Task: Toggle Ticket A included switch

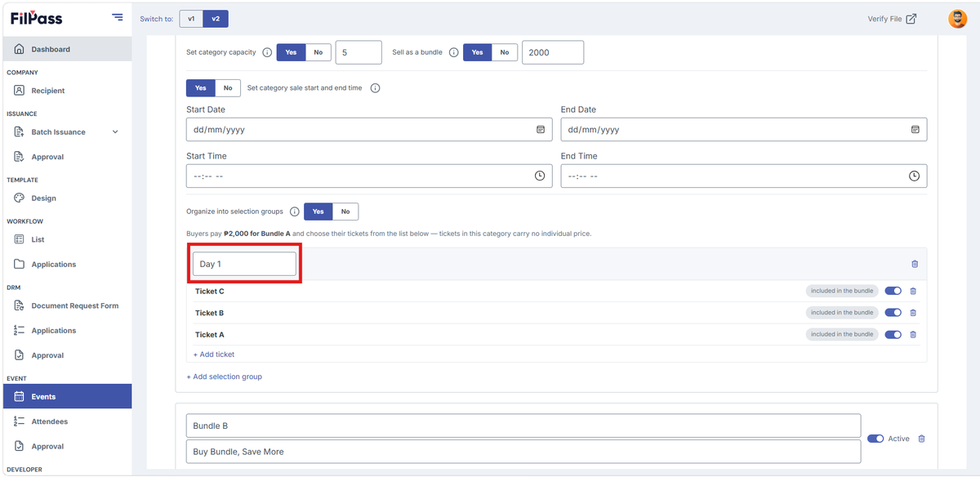Action: click(893, 334)
